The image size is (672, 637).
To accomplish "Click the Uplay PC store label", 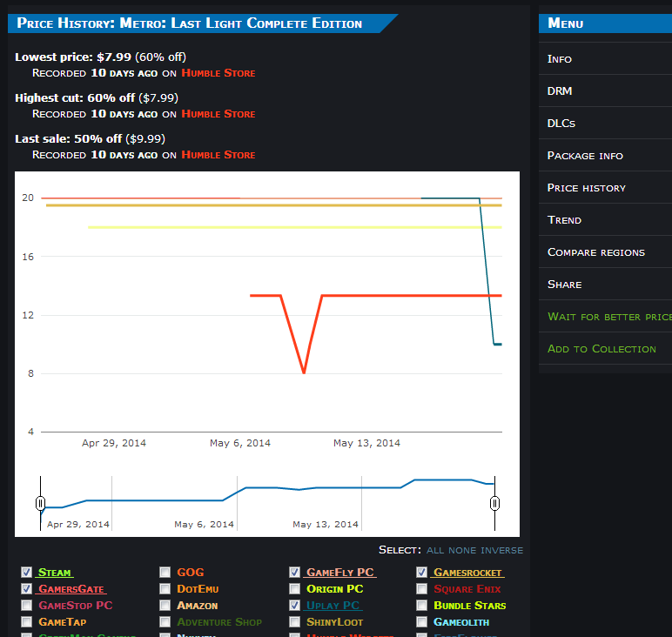I will 333,606.
